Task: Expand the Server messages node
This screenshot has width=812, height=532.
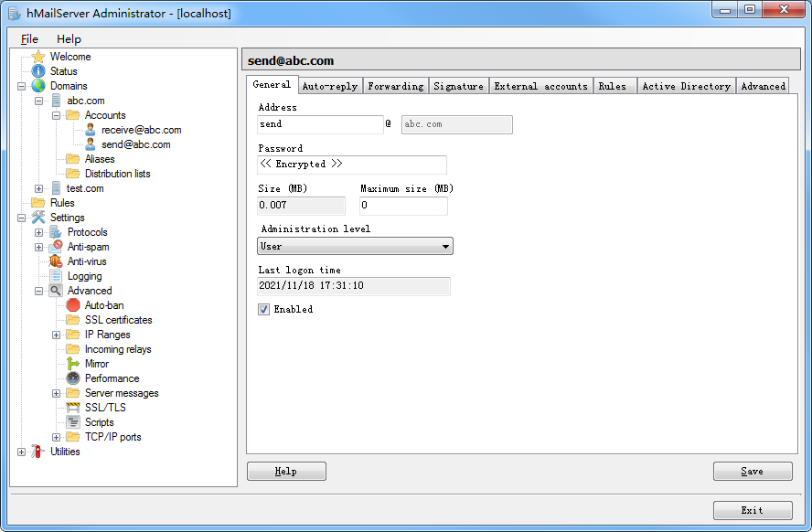Action: 56,393
